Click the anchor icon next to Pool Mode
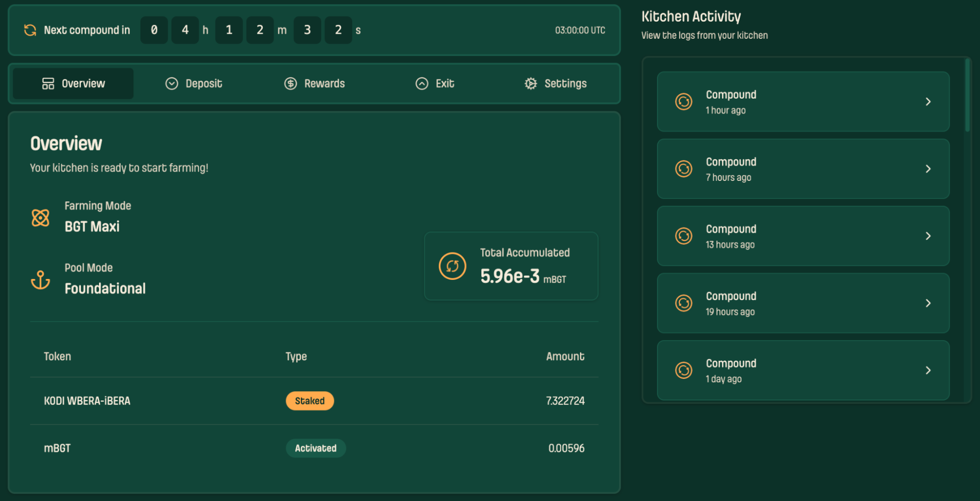Screen dimensions: 980x501 (x=41, y=280)
